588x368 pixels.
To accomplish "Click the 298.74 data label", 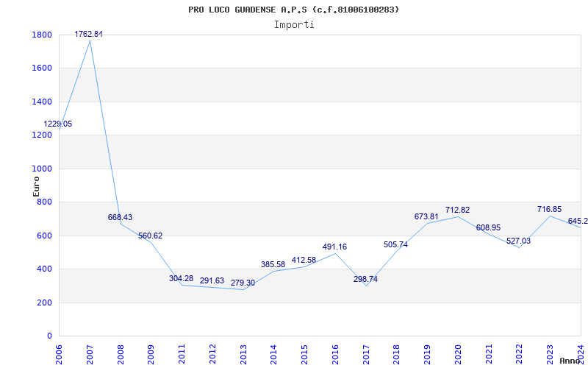I will point(365,279).
